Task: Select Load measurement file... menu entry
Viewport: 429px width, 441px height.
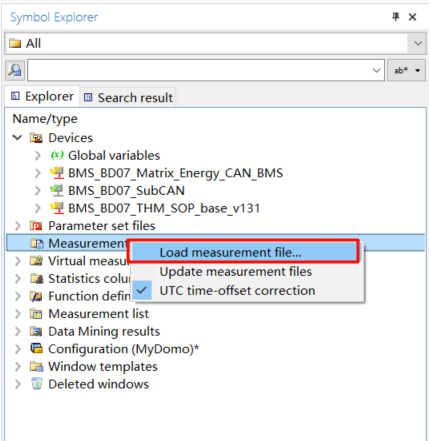Action: point(244,252)
